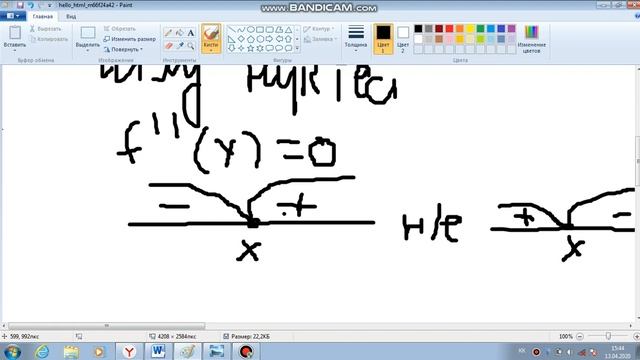Open the Fill (Заливка) dropdown

[321, 39]
